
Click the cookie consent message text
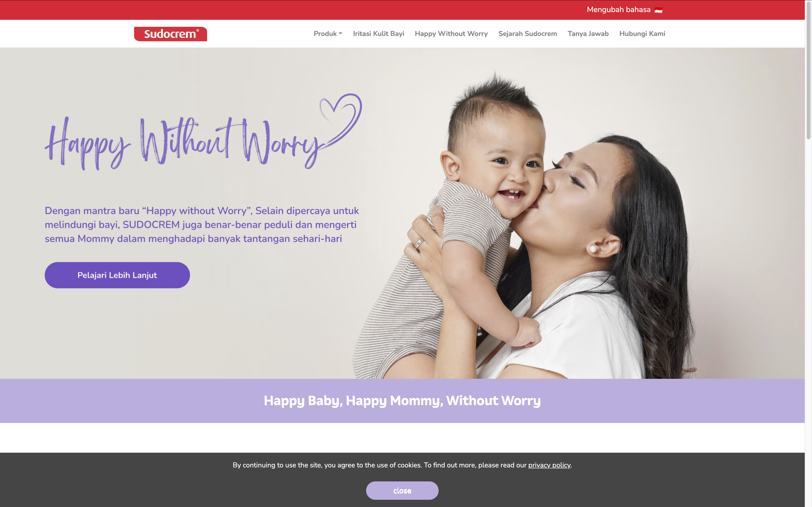(402, 465)
